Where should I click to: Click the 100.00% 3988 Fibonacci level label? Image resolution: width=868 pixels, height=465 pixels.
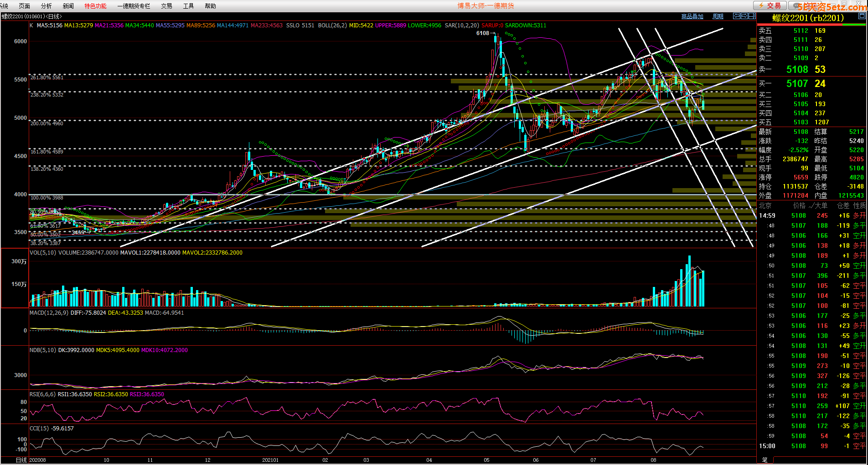tap(47, 198)
